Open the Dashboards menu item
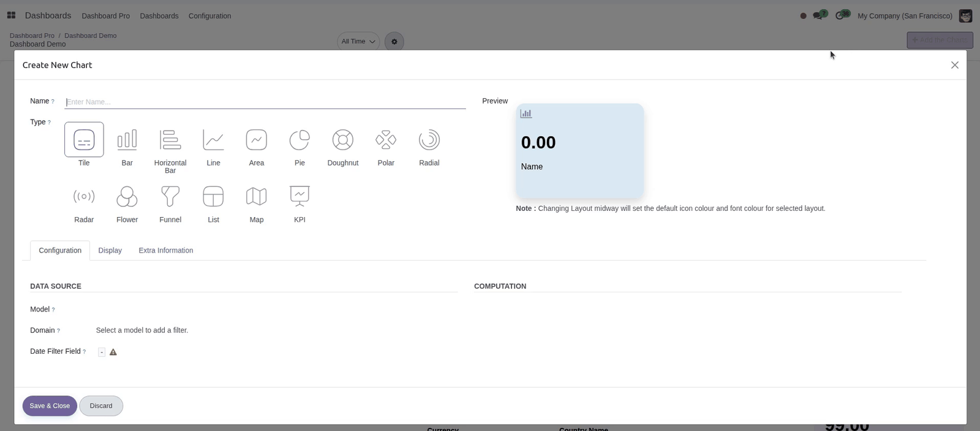 (x=159, y=16)
